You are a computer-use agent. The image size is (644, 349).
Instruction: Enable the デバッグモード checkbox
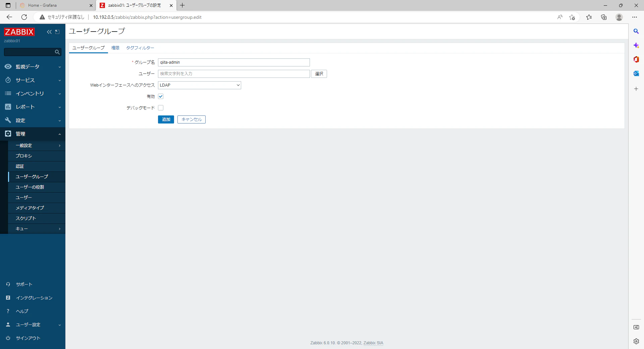161,108
